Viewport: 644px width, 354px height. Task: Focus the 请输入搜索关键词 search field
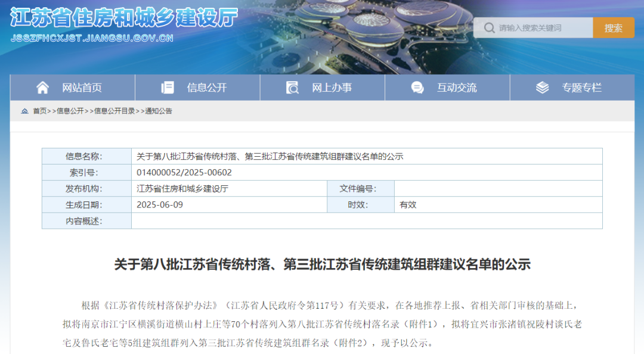click(x=532, y=28)
